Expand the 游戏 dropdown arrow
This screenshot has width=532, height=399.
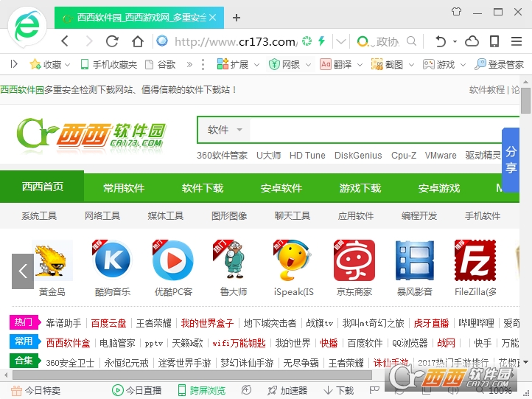coord(463,64)
